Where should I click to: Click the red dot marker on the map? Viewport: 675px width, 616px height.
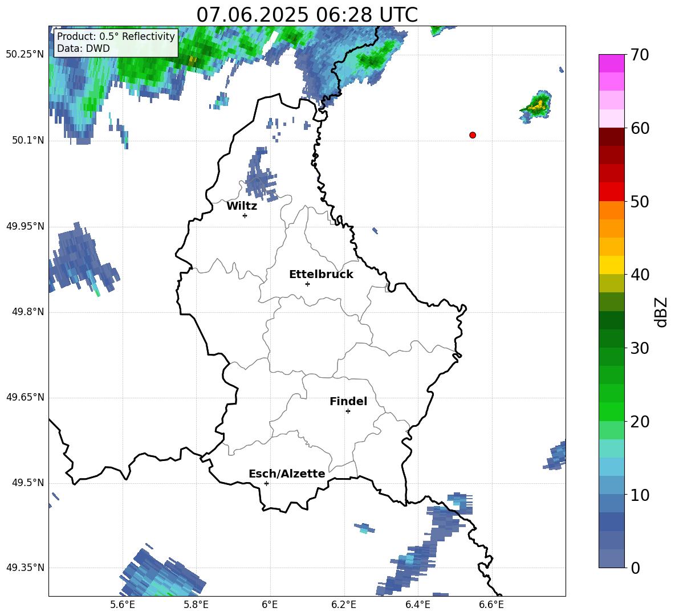(x=473, y=135)
